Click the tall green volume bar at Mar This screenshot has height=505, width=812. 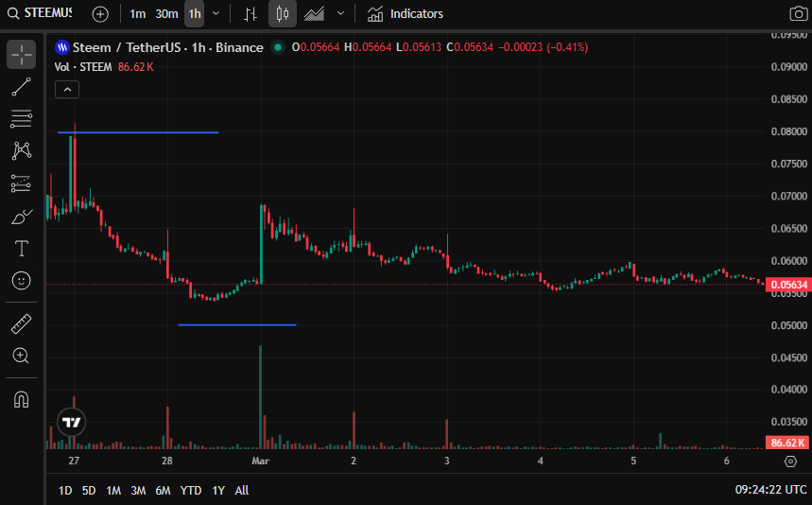point(261,397)
